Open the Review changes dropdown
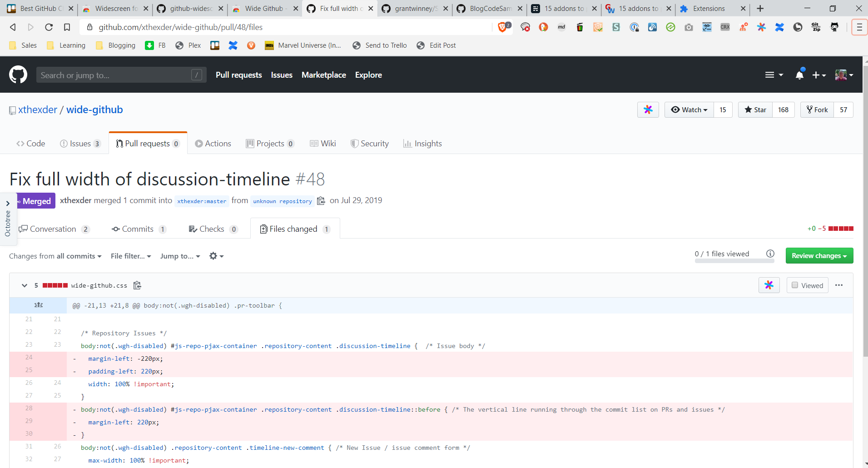868x468 pixels. coord(819,256)
